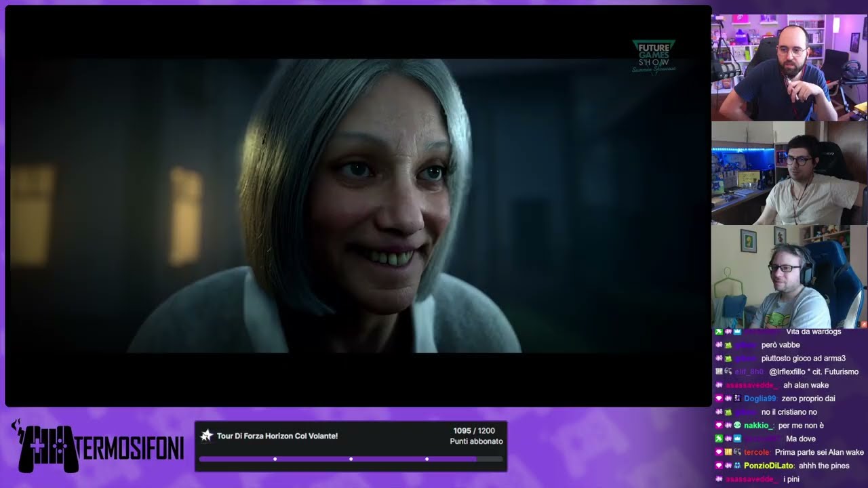Click the "ah alan wake" chat message
The height and width of the screenshot is (488, 868).
[806, 385]
